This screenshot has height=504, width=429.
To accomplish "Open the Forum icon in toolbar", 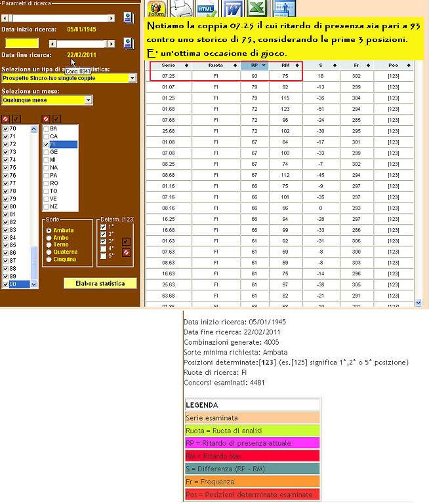I will tap(157, 9).
